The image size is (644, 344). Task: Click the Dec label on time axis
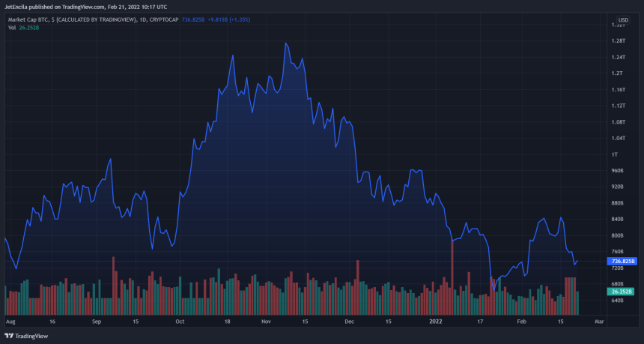tap(349, 321)
